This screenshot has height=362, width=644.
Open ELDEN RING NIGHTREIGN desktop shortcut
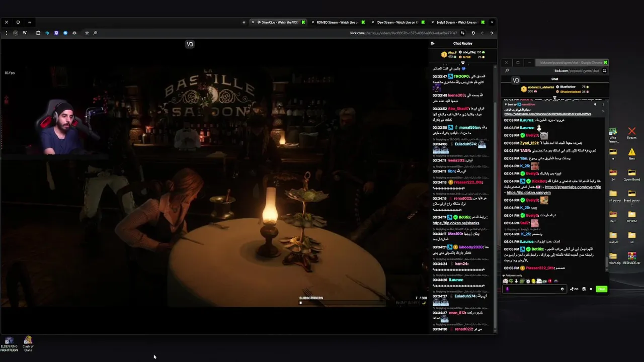[9, 344]
